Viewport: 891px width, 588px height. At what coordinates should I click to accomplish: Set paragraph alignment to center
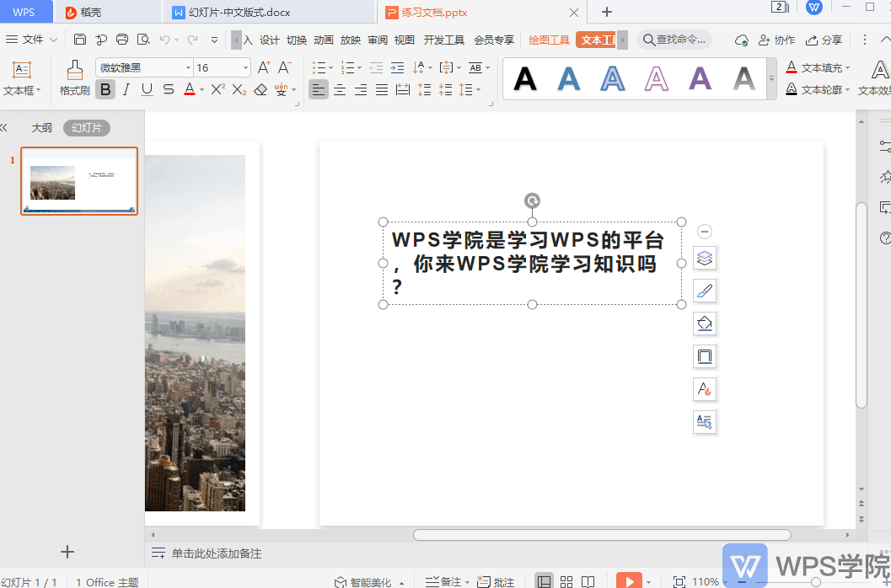[340, 90]
